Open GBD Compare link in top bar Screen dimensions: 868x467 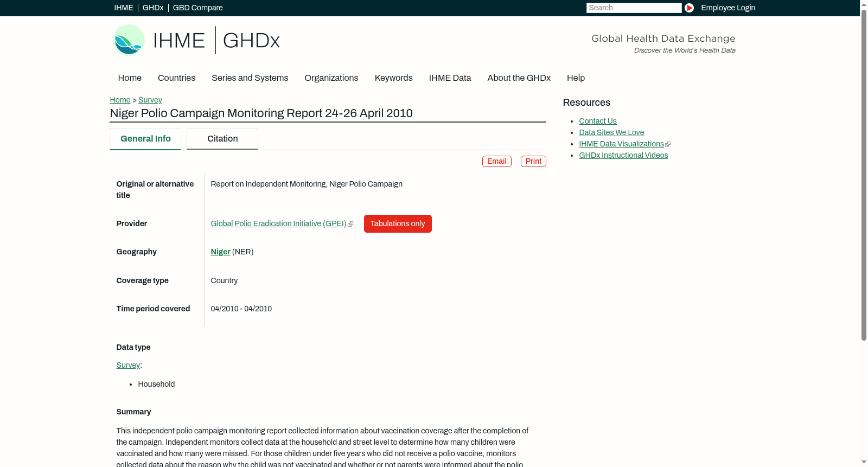click(x=198, y=8)
